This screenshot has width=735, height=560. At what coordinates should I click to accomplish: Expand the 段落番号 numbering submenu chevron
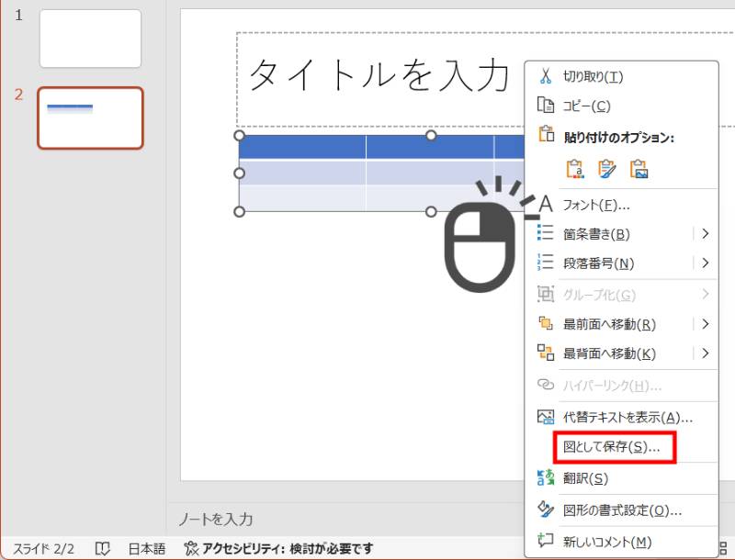[x=706, y=263]
